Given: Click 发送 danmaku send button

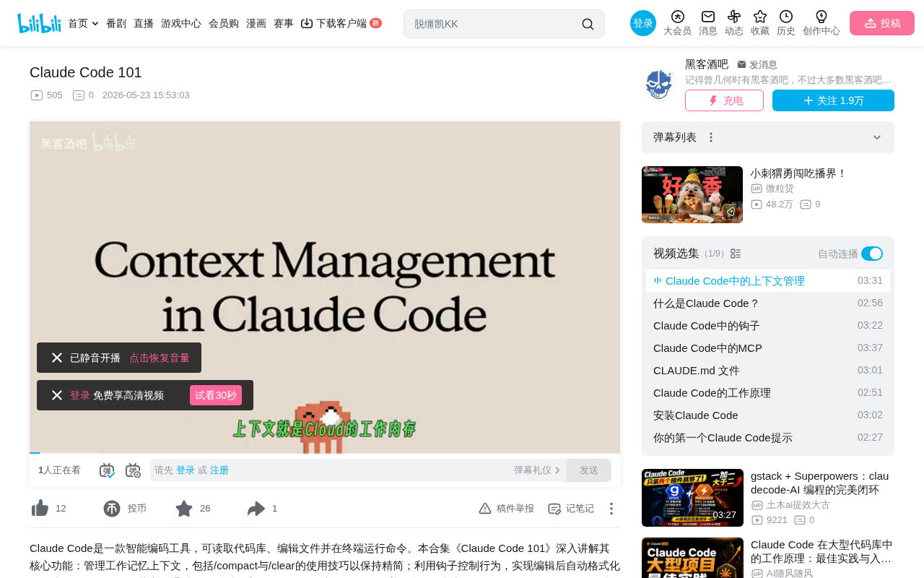Looking at the screenshot, I should [589, 470].
